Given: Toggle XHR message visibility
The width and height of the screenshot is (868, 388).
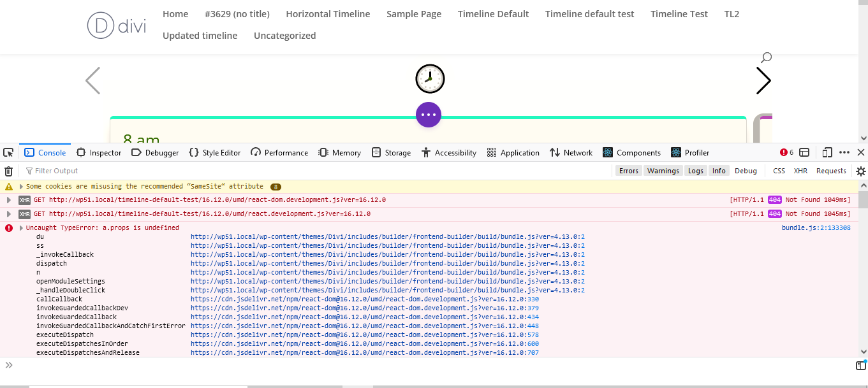Looking at the screenshot, I should click(x=800, y=170).
